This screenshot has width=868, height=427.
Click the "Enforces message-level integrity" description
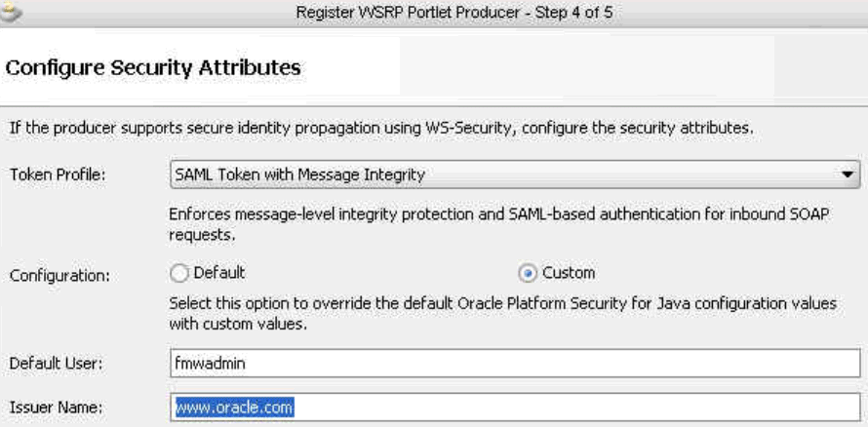click(x=498, y=224)
